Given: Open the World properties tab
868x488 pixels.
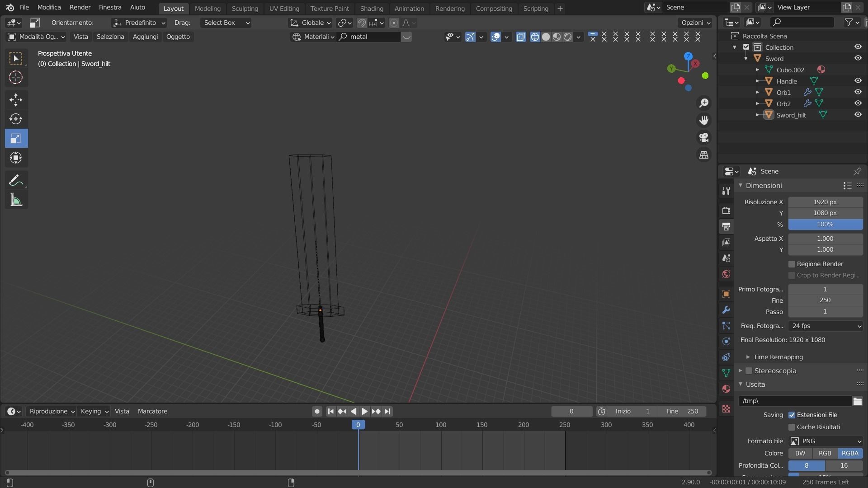Looking at the screenshot, I should coord(726,274).
